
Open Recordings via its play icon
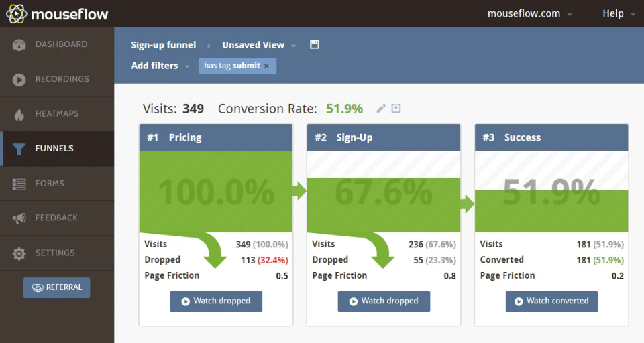point(19,80)
